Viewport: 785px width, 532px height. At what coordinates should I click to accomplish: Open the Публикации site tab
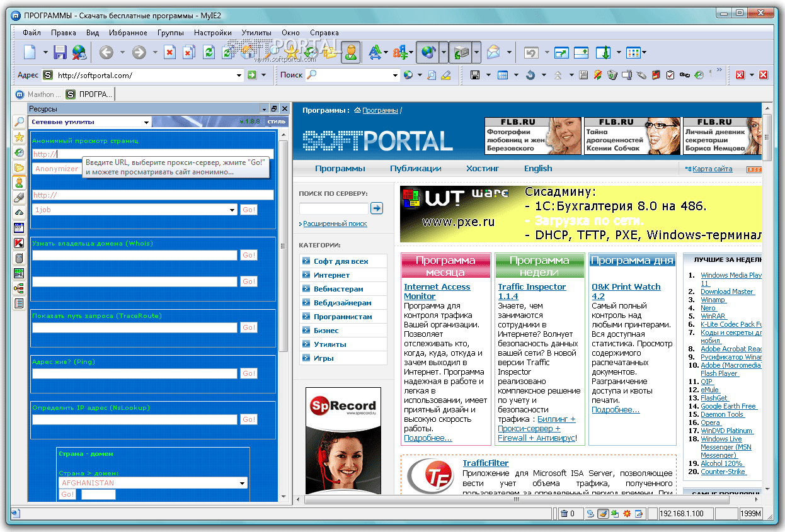[415, 169]
